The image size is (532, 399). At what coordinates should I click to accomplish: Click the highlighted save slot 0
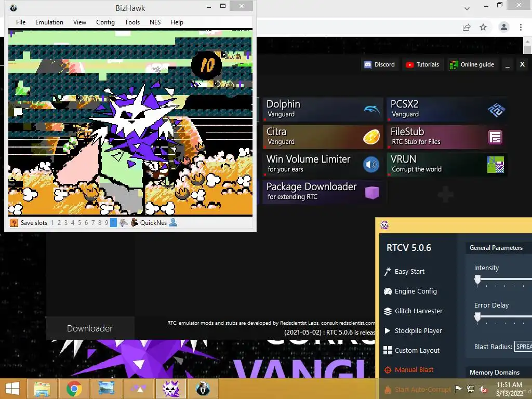point(113,223)
